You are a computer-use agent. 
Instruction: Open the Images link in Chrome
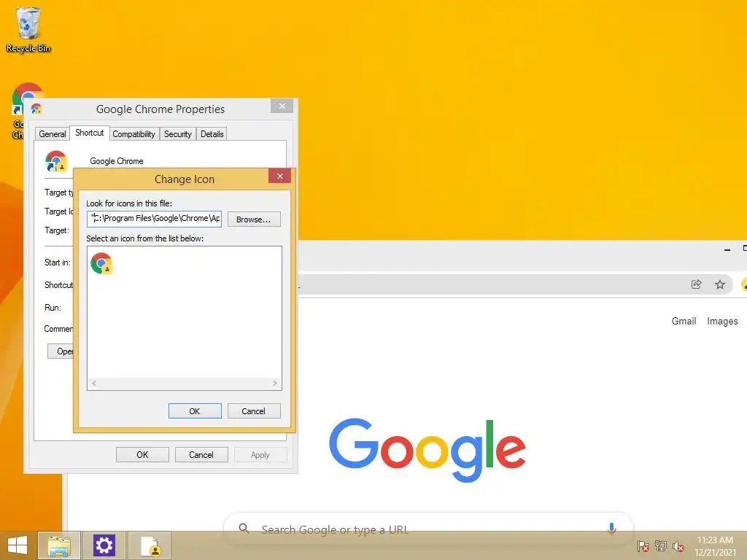point(722,321)
